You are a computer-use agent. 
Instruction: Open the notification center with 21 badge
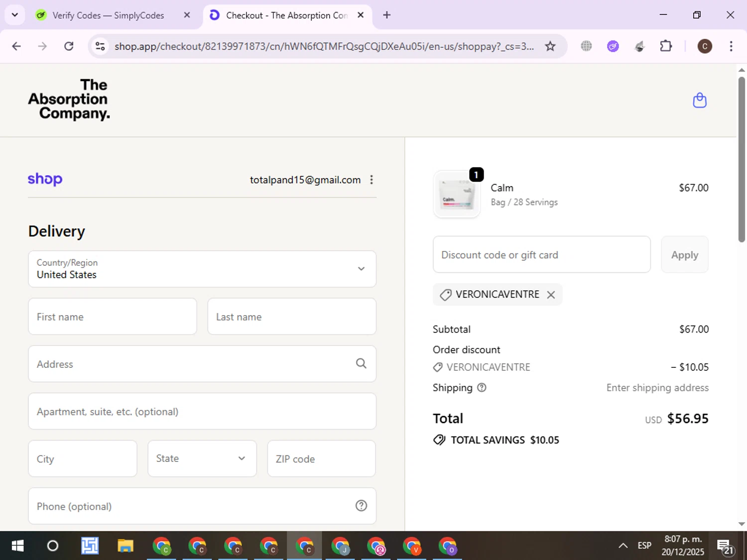pos(725,547)
